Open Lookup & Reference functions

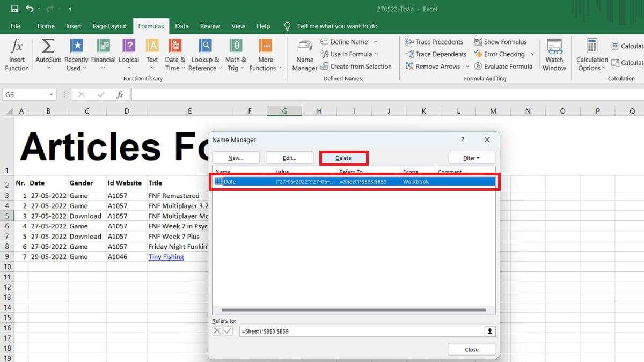click(x=205, y=55)
